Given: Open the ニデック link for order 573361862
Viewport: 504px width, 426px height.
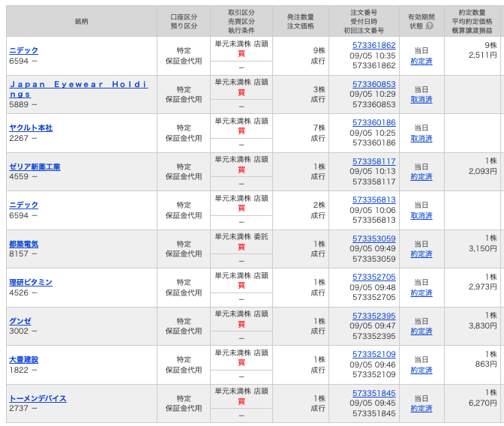Looking at the screenshot, I should (x=24, y=50).
